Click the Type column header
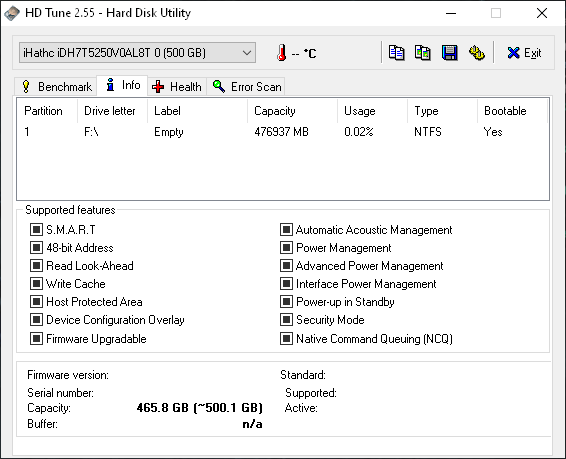 tap(442, 111)
